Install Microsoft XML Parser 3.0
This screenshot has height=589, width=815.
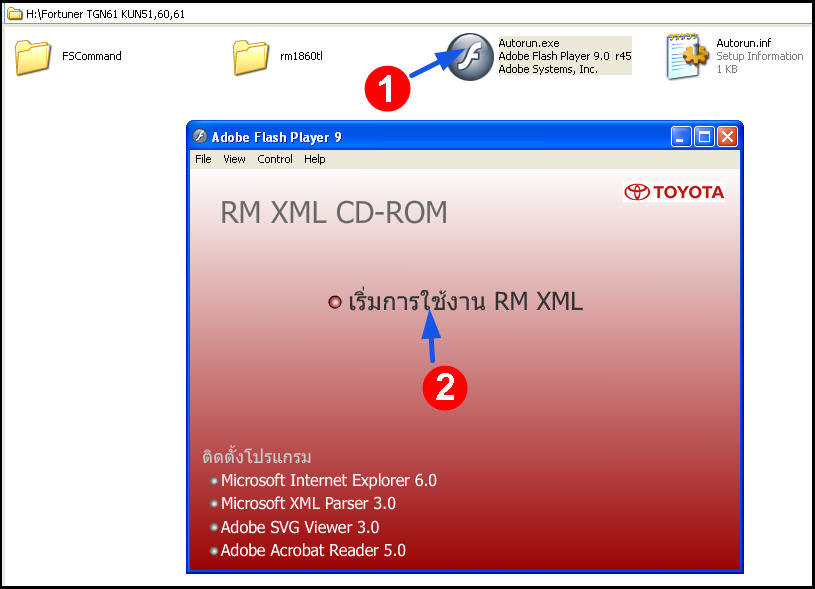pos(308,503)
